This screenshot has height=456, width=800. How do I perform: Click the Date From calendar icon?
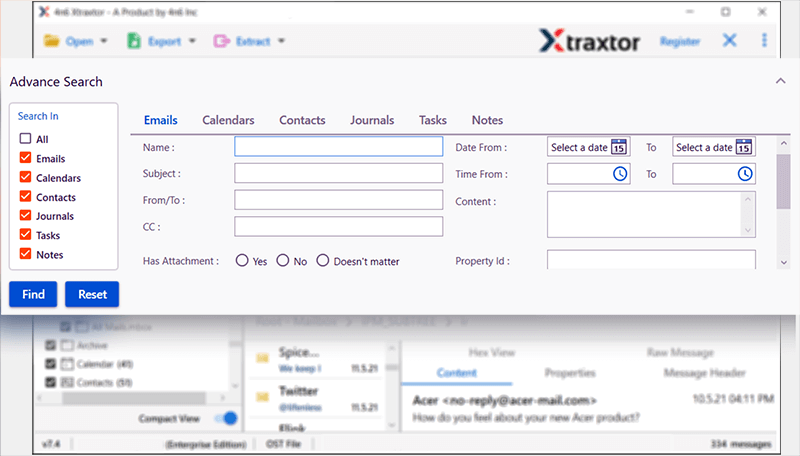point(619,147)
